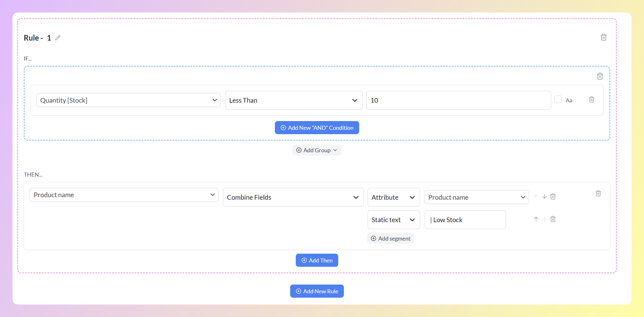Toggle the case-sensitive Aa checkbox
Image resolution: width=644 pixels, height=317 pixels.
click(558, 100)
